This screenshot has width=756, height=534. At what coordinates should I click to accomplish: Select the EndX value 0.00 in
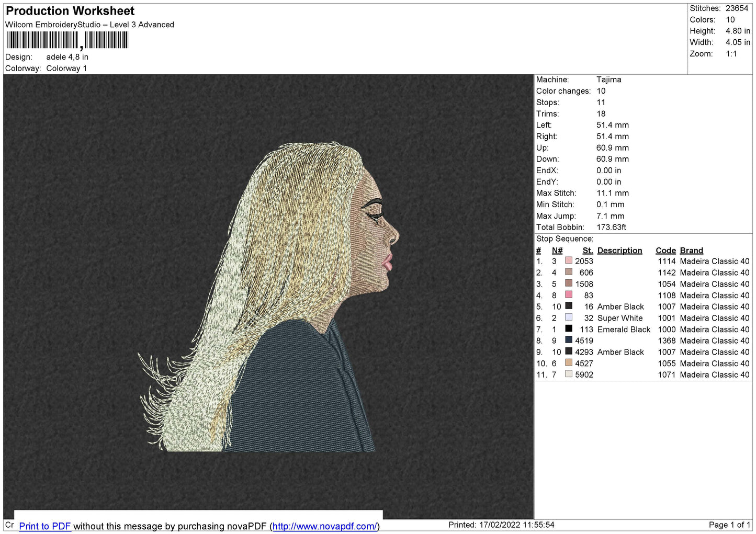pos(609,171)
